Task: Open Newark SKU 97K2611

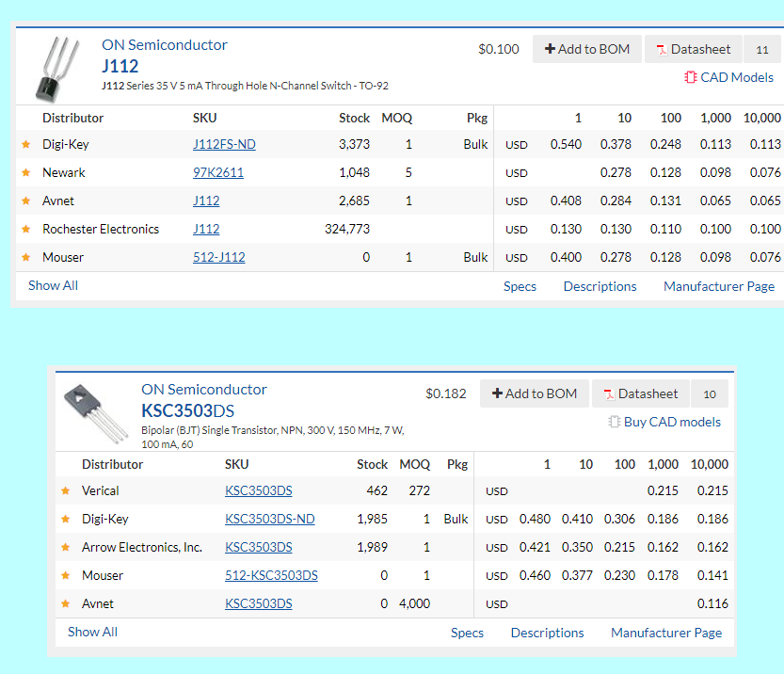Action: coord(218,172)
